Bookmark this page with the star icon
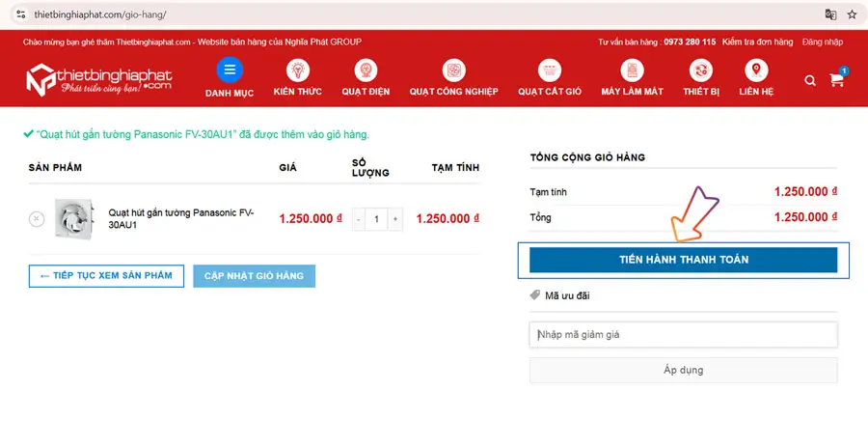The width and height of the screenshot is (868, 448). 852,15
